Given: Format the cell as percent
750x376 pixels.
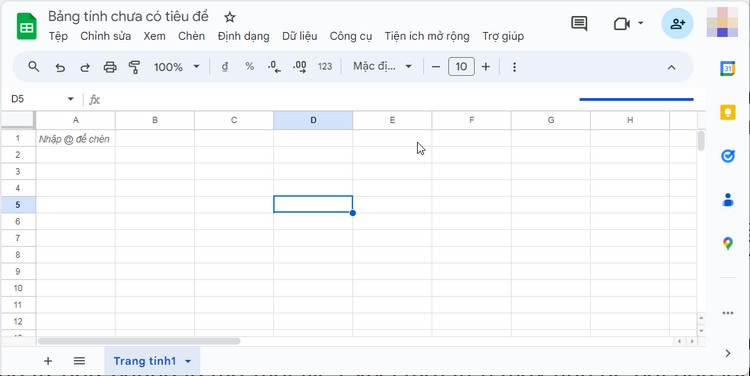Looking at the screenshot, I should click(x=250, y=67).
